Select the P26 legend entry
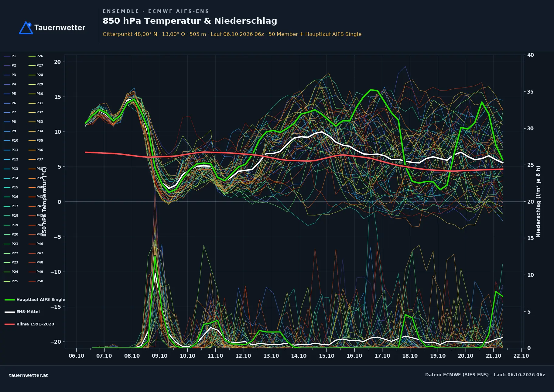The width and height of the screenshot is (554, 392). [36, 56]
